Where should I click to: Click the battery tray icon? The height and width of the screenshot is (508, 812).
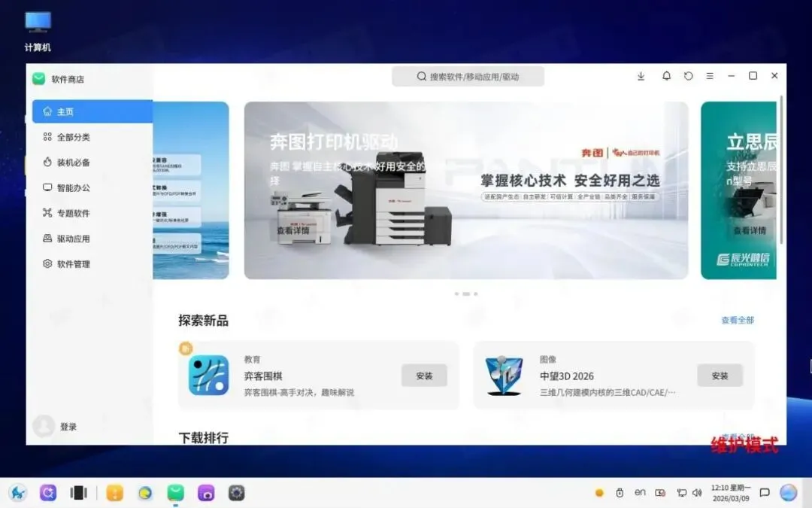(660, 493)
